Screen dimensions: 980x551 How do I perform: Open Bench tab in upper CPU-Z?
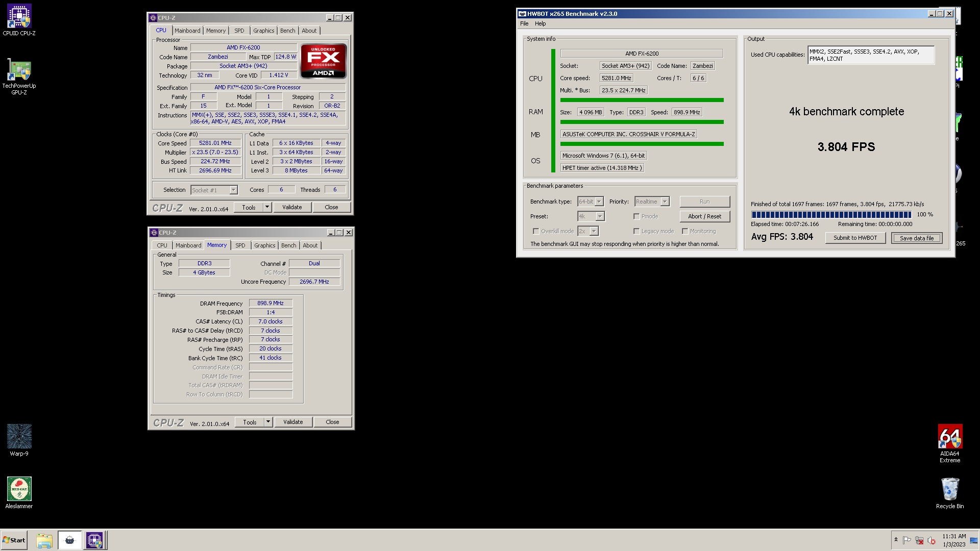287,31
